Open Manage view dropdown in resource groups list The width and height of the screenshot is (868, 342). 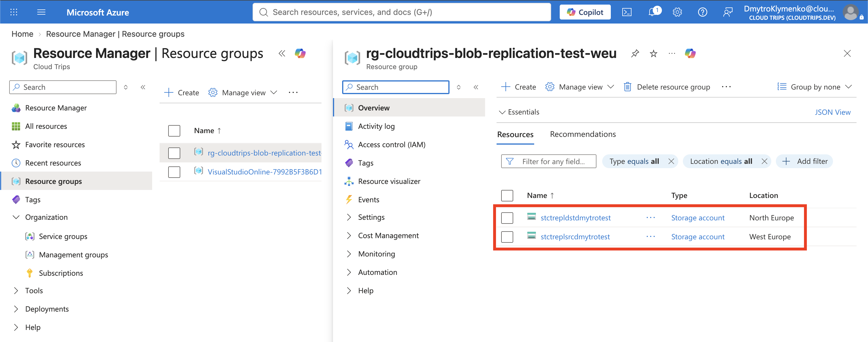point(243,92)
